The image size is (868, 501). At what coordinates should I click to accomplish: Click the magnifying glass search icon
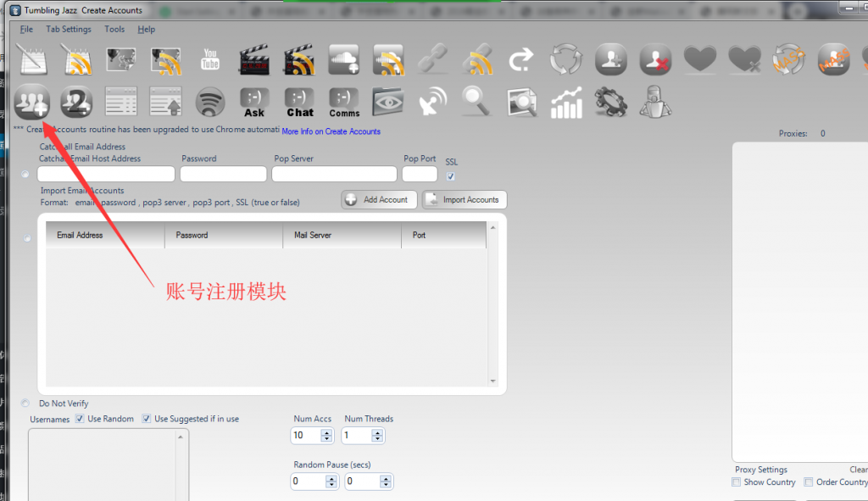[476, 102]
